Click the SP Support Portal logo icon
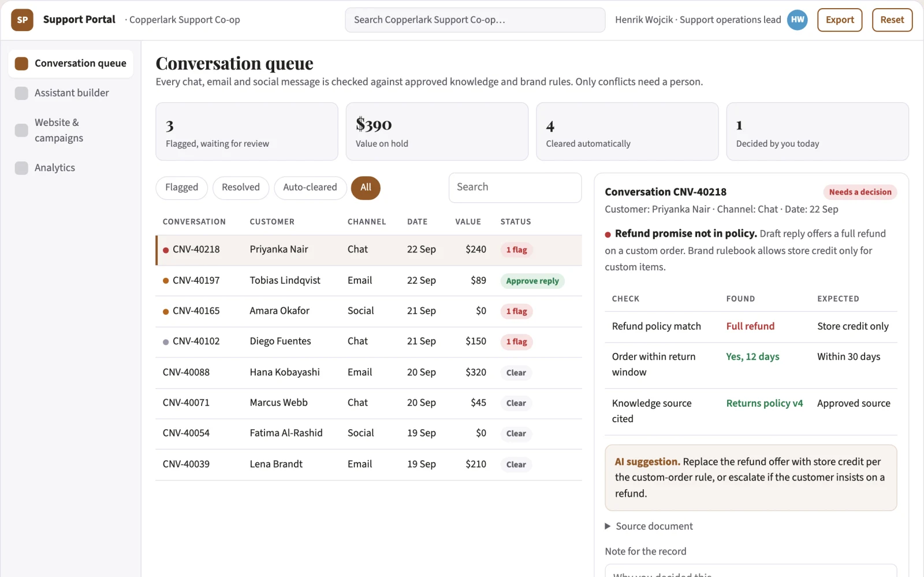The height and width of the screenshot is (577, 924). (x=22, y=20)
